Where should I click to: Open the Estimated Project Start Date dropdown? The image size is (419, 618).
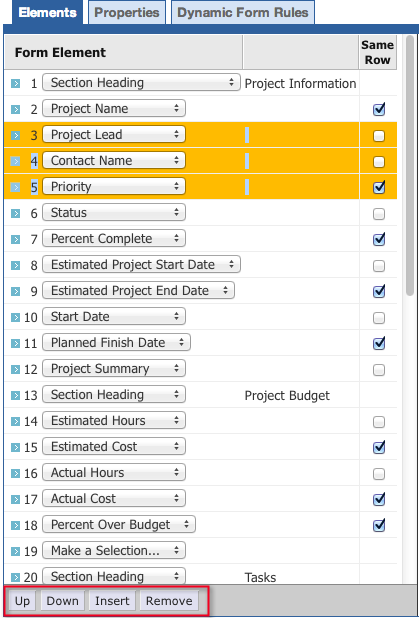142,264
